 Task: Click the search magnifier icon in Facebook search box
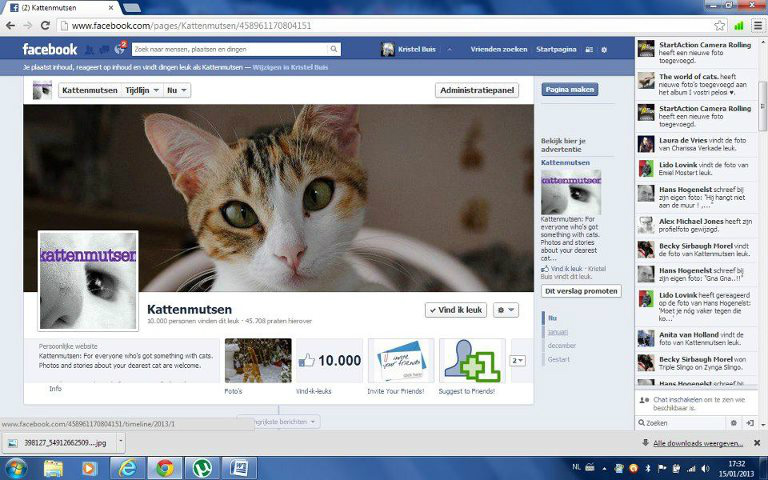pyautogui.click(x=334, y=49)
